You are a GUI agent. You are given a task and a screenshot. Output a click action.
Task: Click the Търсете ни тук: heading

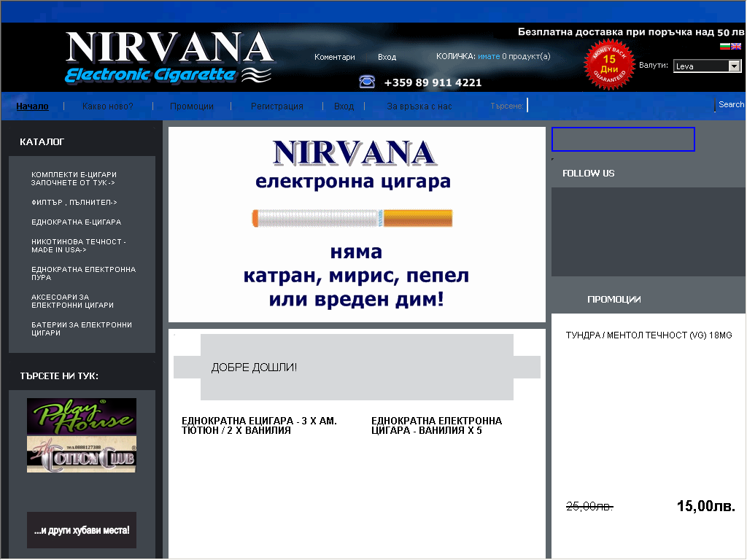(59, 376)
